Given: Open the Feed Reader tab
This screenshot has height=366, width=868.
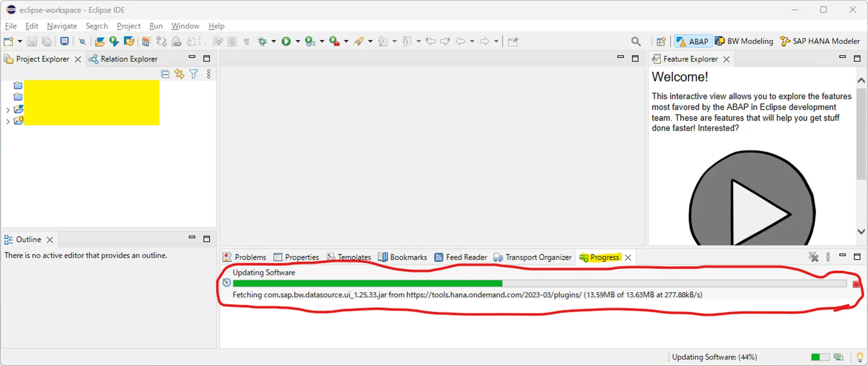Looking at the screenshot, I should point(461,257).
